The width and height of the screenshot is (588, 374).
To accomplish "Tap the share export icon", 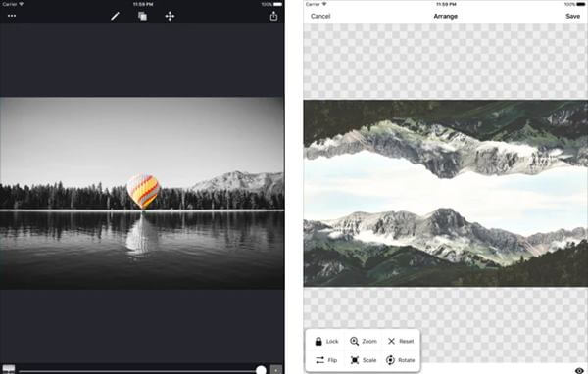I will (x=273, y=16).
